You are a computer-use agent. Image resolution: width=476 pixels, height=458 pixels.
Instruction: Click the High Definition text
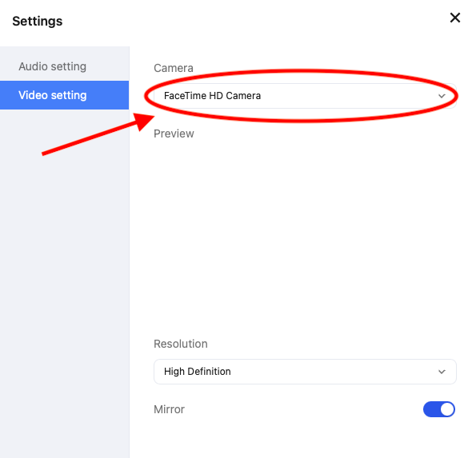(198, 372)
